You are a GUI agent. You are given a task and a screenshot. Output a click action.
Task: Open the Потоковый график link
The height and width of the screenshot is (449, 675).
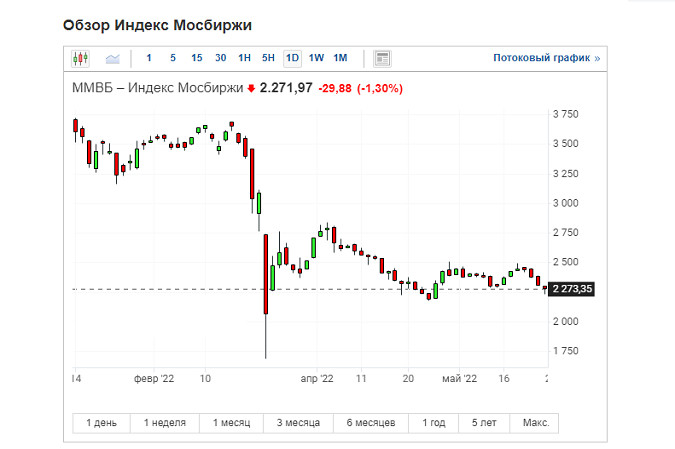(546, 58)
